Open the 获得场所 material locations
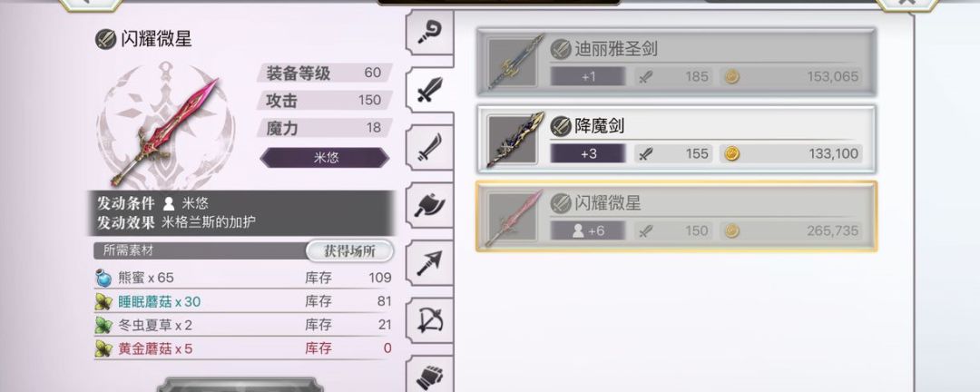This screenshot has width=980, height=392. [x=349, y=250]
